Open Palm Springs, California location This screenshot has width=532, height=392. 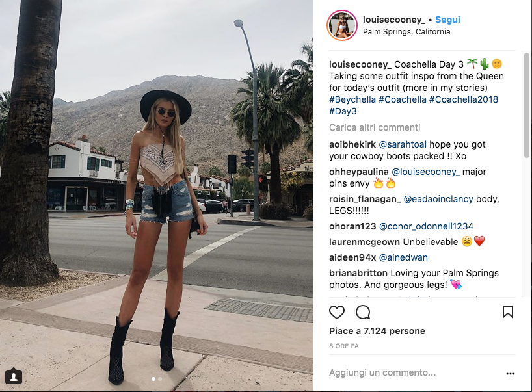point(406,32)
